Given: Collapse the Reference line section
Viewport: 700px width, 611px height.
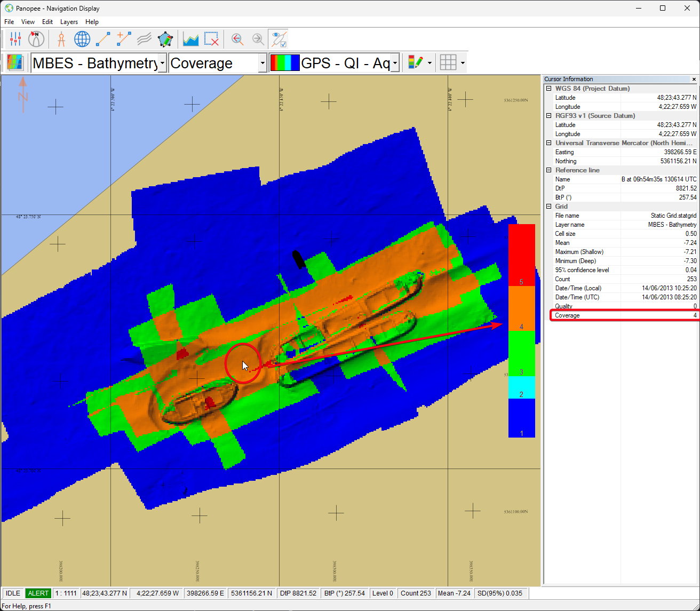Looking at the screenshot, I should point(548,170).
